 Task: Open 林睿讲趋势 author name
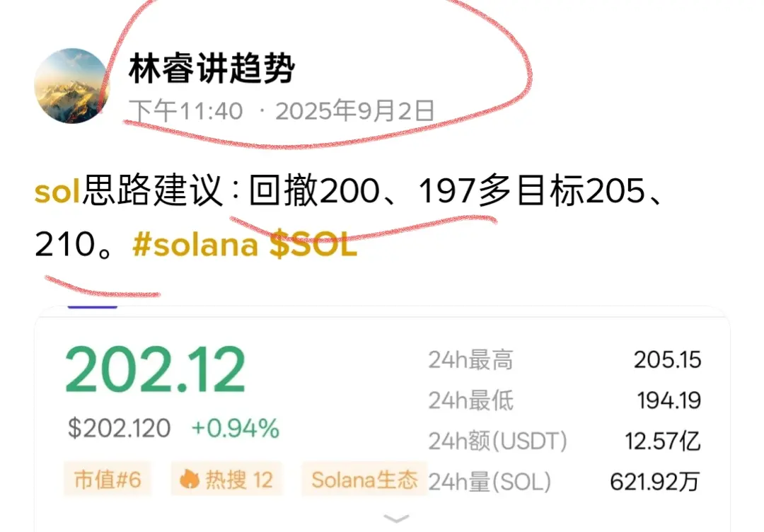point(212,69)
